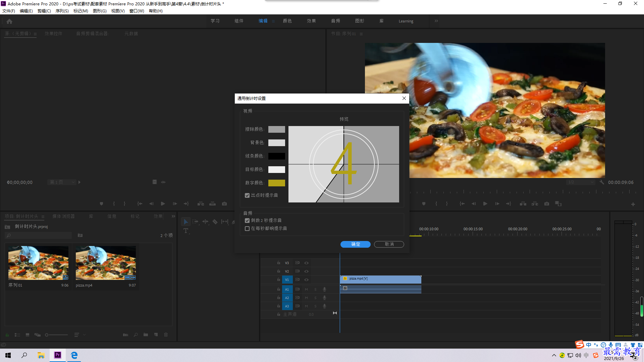Open the 编辑 workspace menu icon
Image resolution: width=644 pixels, height=362 pixels.
(273, 21)
